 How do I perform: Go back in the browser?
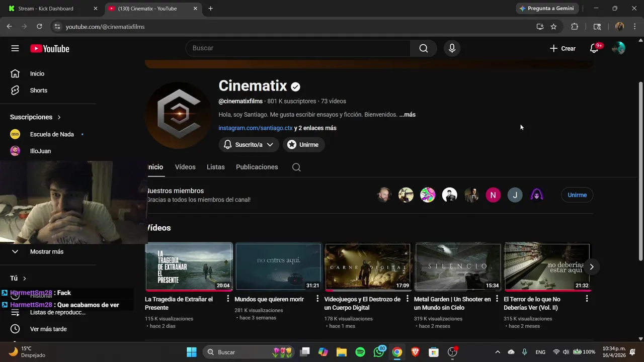9,27
